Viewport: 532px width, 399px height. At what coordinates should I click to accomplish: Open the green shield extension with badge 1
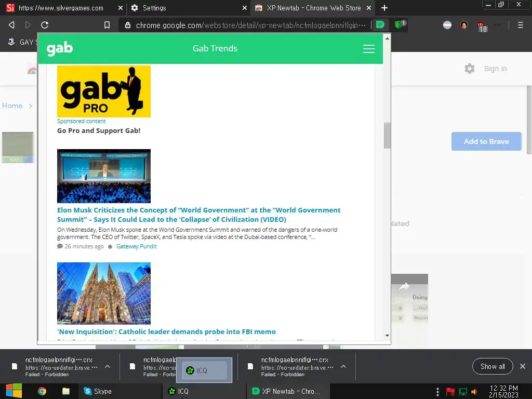(400, 25)
